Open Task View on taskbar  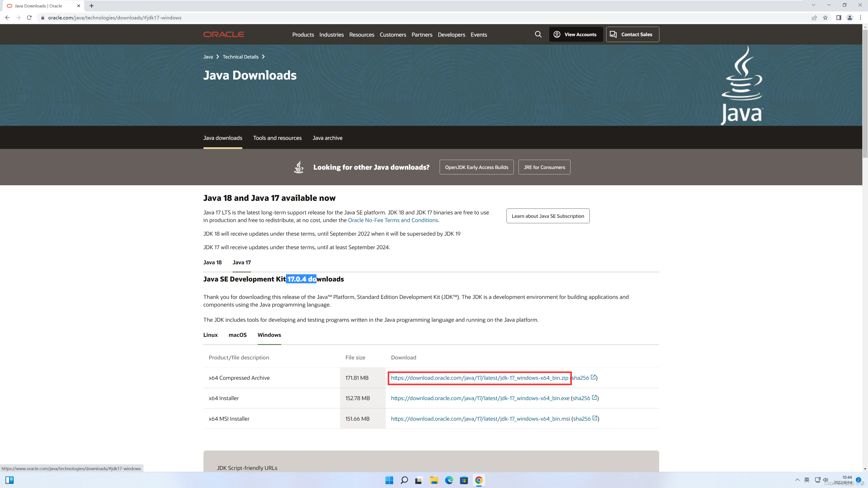tap(419, 480)
